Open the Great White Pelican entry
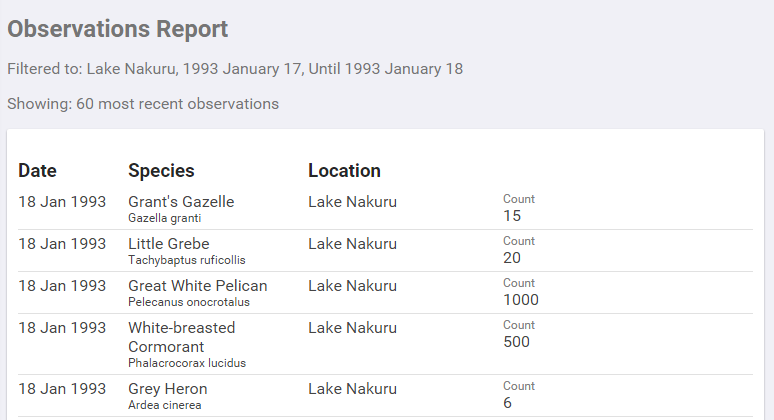Image resolution: width=774 pixels, height=420 pixels. [197, 286]
